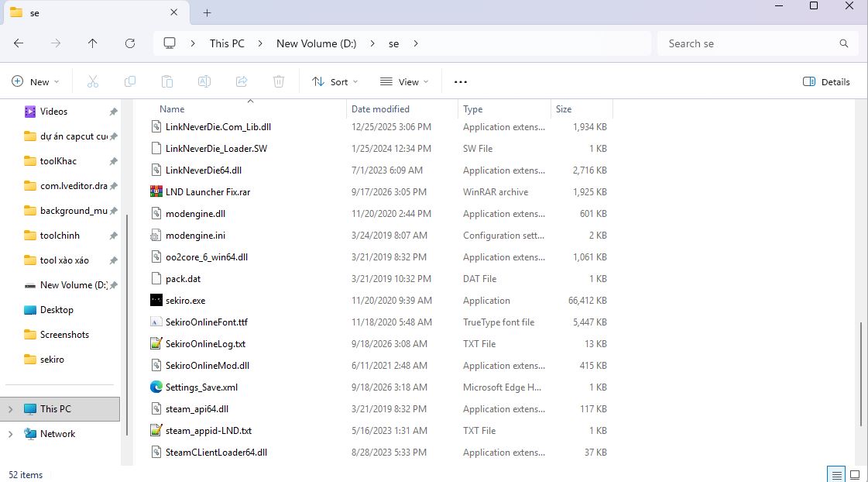
Task: Click the search magnifier icon
Action: pos(844,43)
